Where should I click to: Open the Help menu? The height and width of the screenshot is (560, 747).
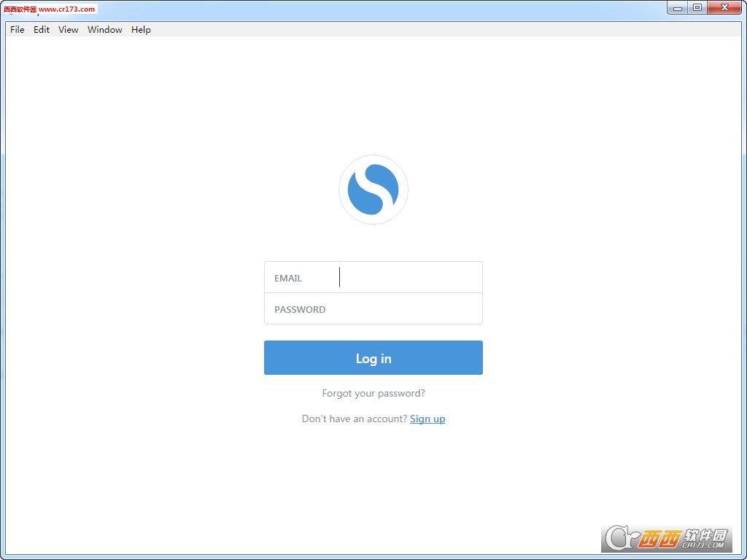141,29
